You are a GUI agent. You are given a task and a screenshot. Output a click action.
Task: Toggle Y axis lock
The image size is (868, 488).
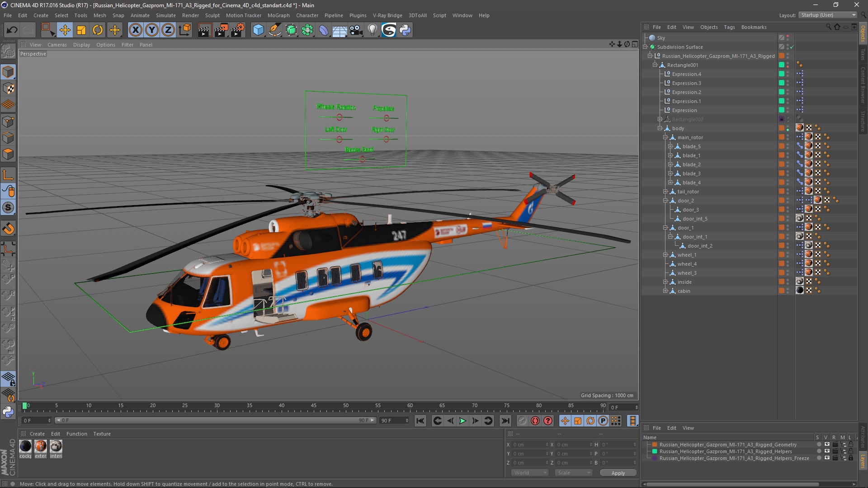point(152,30)
